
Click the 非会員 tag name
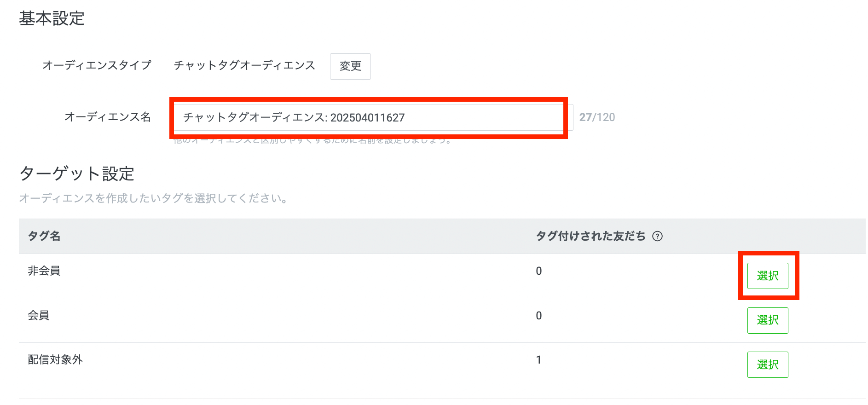click(44, 271)
